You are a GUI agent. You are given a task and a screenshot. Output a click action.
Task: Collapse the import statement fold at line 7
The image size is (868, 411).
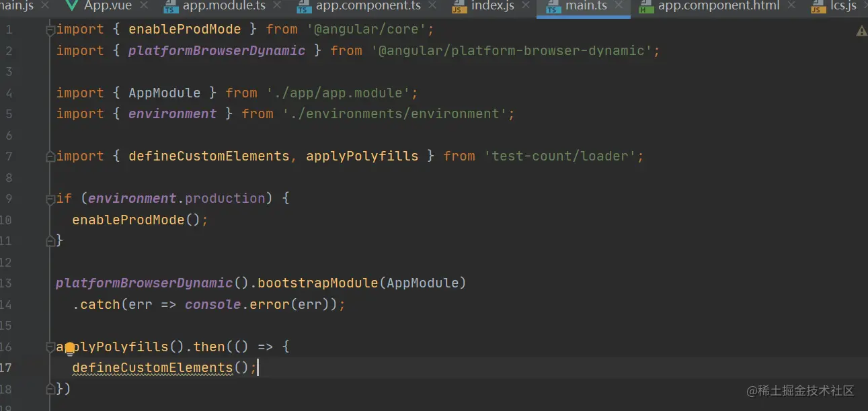pyautogui.click(x=50, y=156)
